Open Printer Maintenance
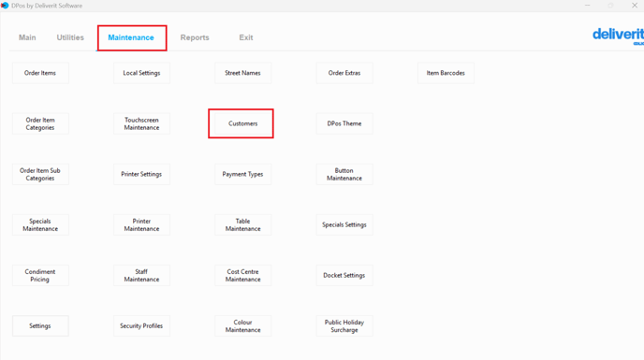The image size is (644, 360). click(x=141, y=224)
